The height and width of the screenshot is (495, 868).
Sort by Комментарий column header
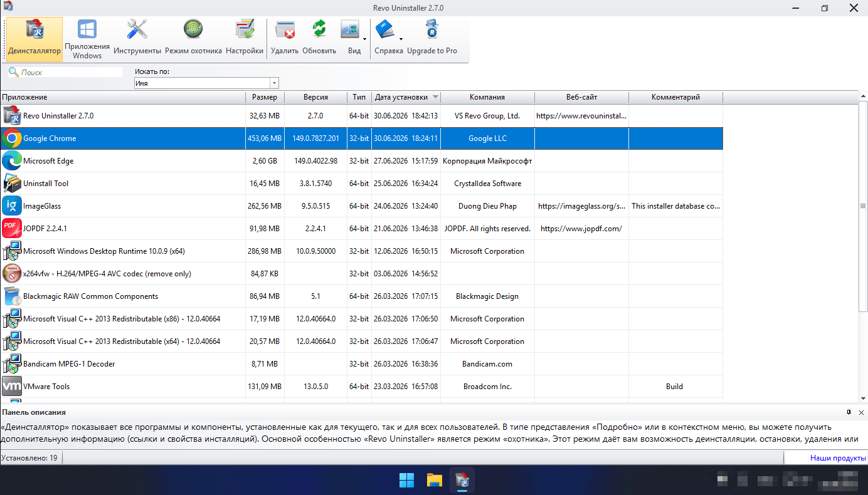(x=675, y=97)
